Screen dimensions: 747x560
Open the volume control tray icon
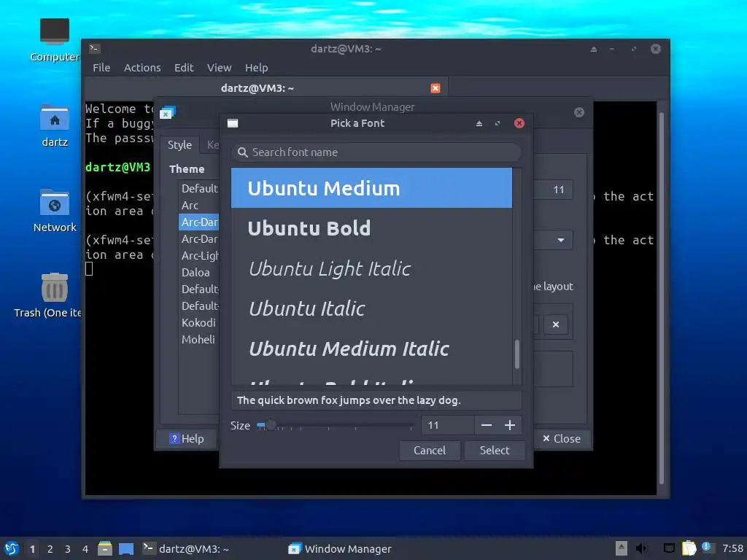click(642, 548)
